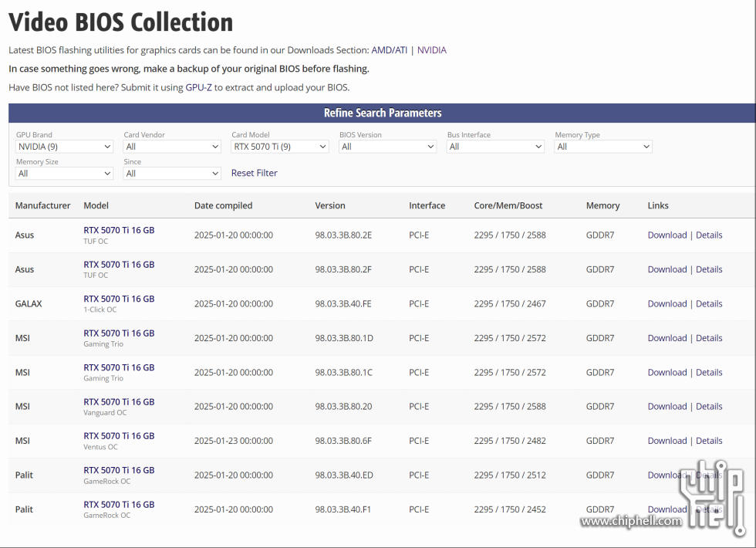Follow the GPU-Z link
756x548 pixels.
coord(199,88)
